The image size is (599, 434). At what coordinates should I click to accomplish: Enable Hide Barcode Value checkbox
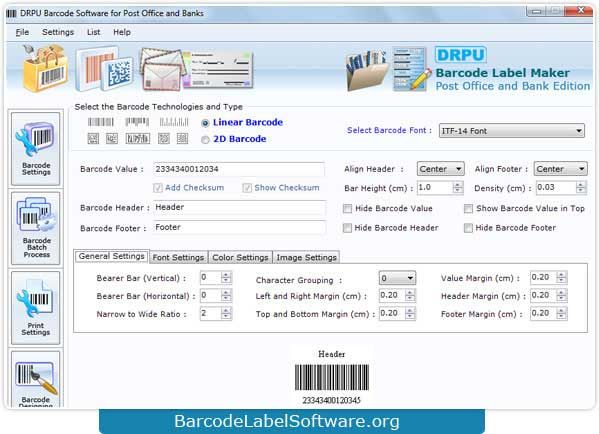[347, 209]
